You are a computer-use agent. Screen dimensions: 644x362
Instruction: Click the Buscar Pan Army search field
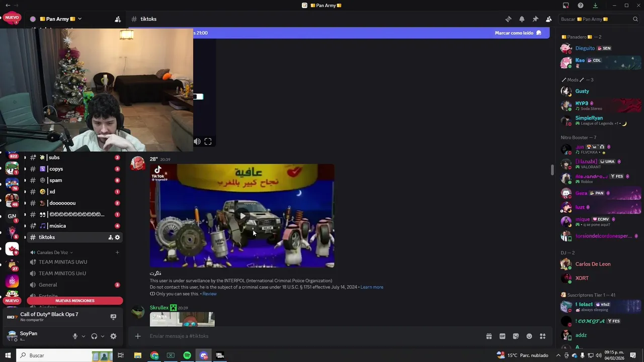point(599,19)
